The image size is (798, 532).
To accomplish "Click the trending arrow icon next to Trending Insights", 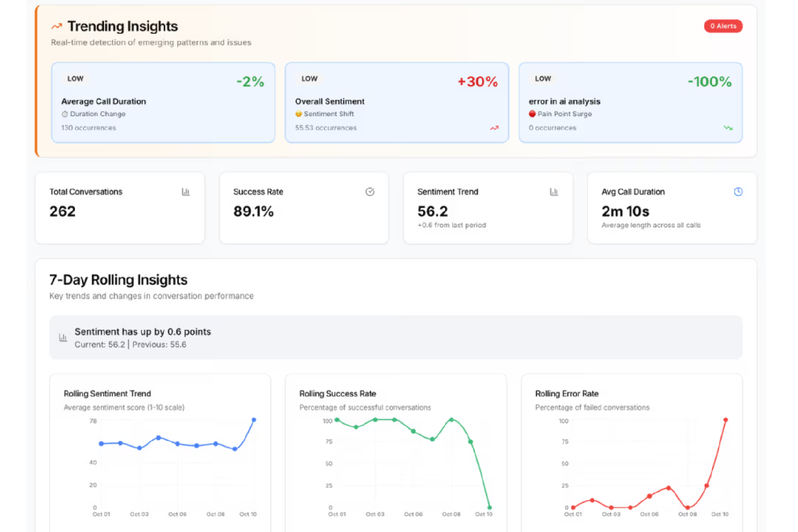I will 56,26.
